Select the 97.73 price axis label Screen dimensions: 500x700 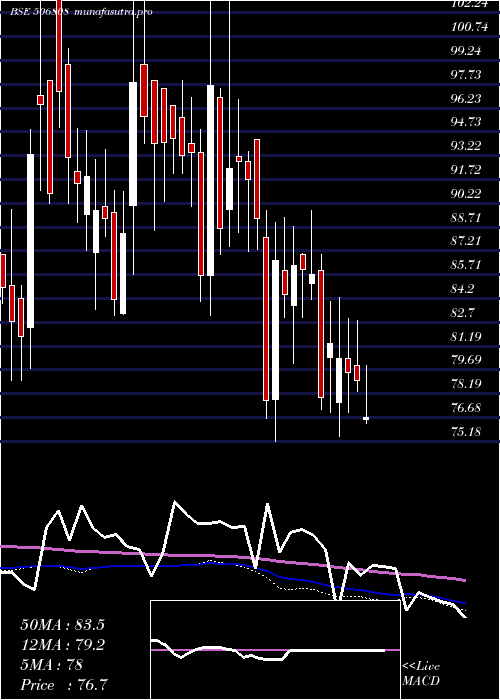pos(466,74)
